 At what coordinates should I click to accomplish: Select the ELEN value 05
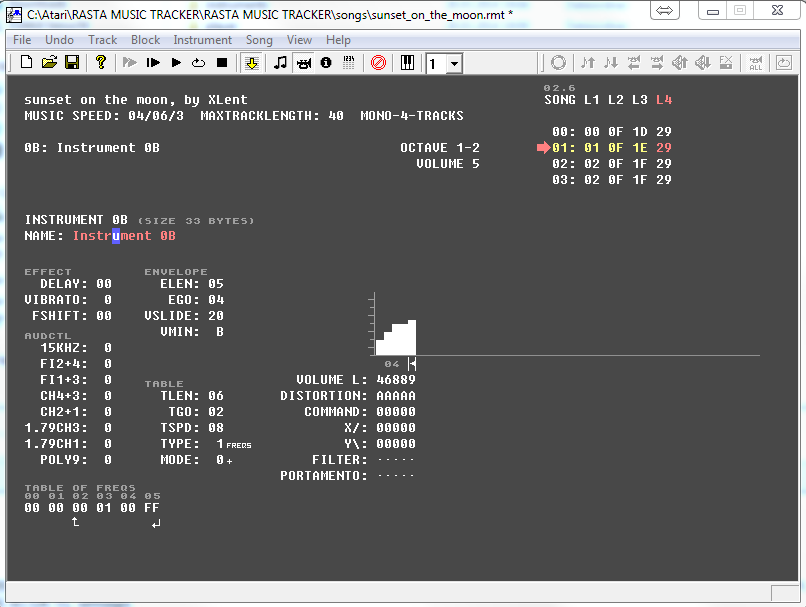[216, 284]
